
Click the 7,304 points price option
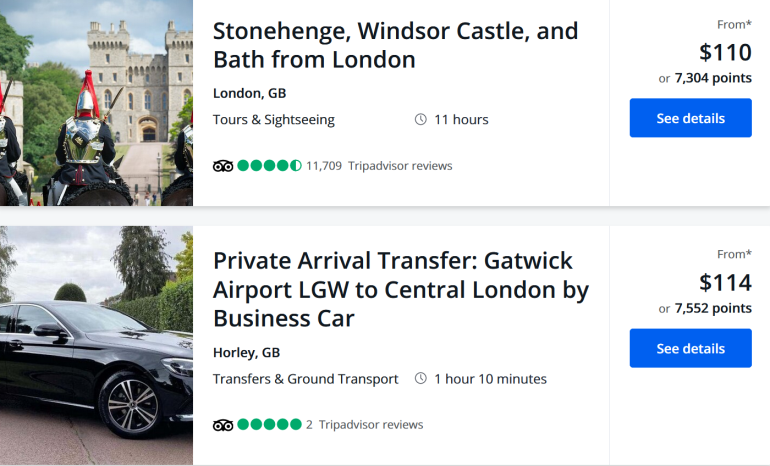click(713, 78)
